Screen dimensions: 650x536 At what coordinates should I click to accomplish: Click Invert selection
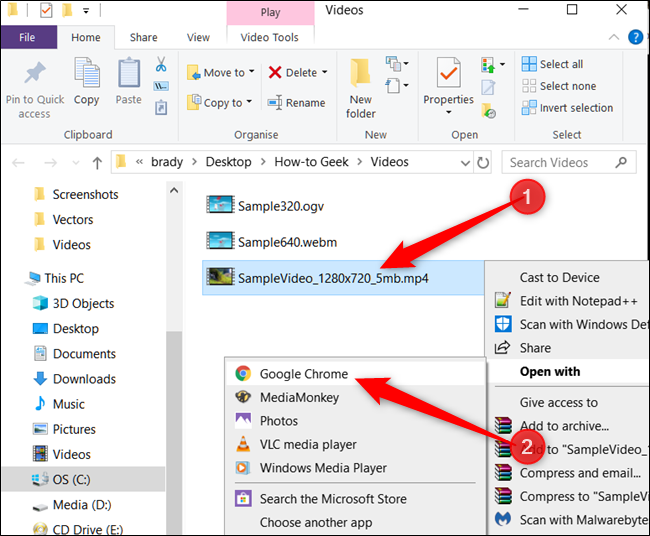[x=568, y=108]
